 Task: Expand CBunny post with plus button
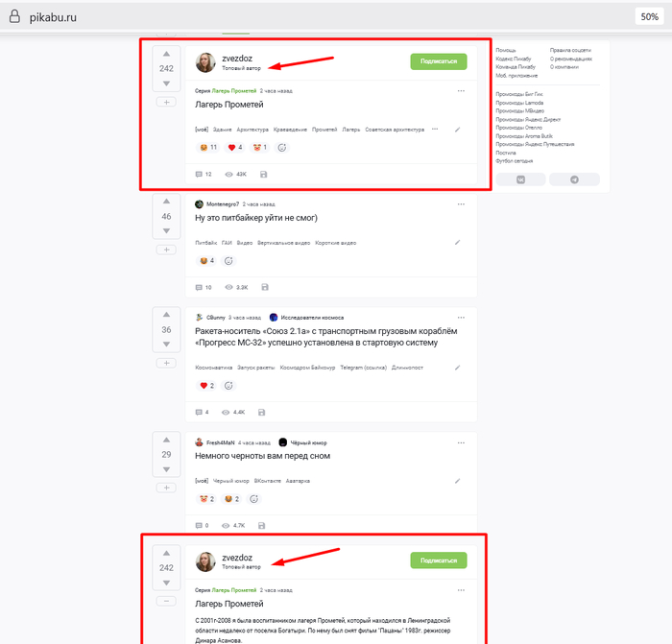[166, 363]
